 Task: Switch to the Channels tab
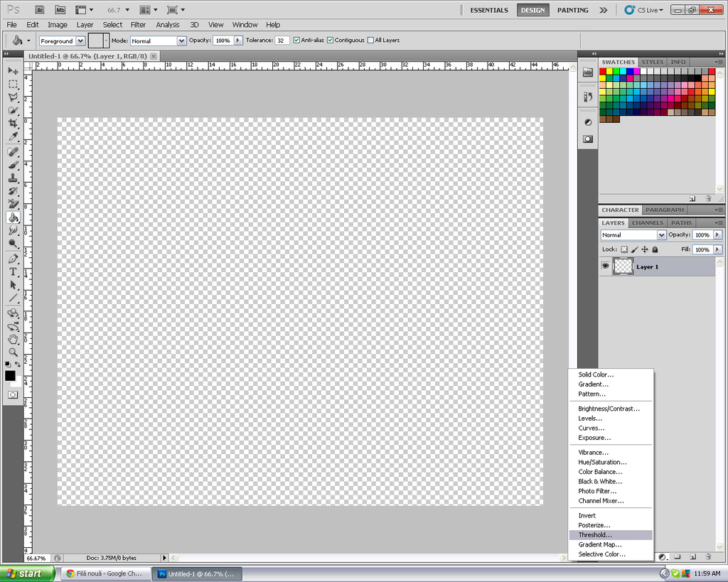[x=647, y=223]
